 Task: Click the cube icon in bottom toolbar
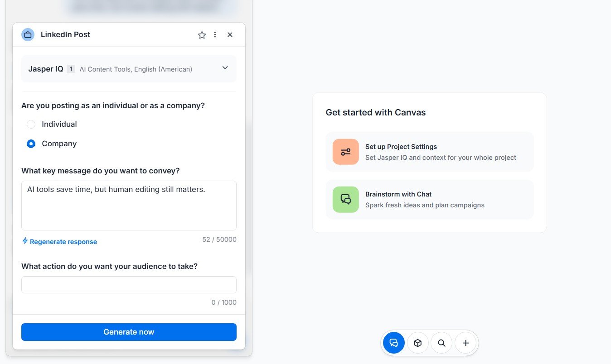coord(418,343)
